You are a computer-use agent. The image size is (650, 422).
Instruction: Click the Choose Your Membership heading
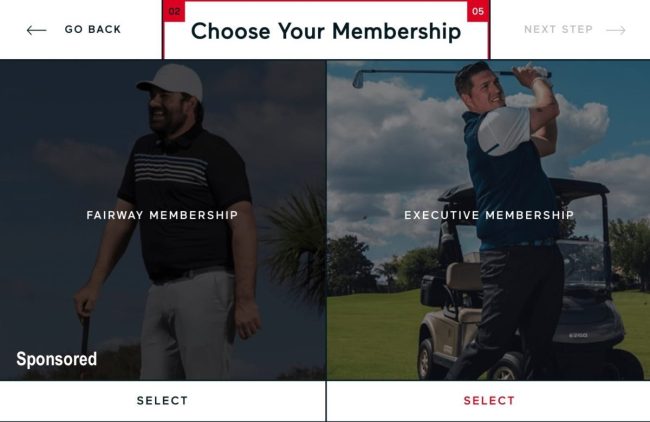coord(326,32)
